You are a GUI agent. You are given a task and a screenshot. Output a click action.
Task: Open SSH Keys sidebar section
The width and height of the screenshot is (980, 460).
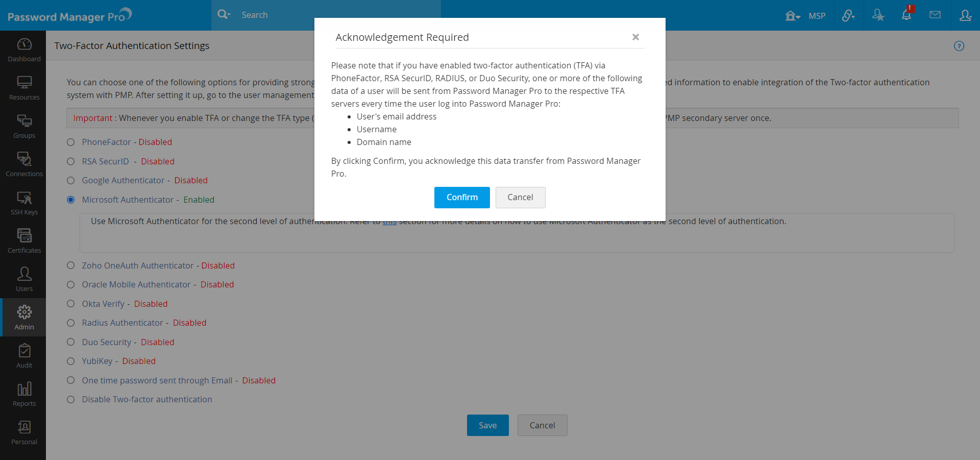tap(24, 203)
